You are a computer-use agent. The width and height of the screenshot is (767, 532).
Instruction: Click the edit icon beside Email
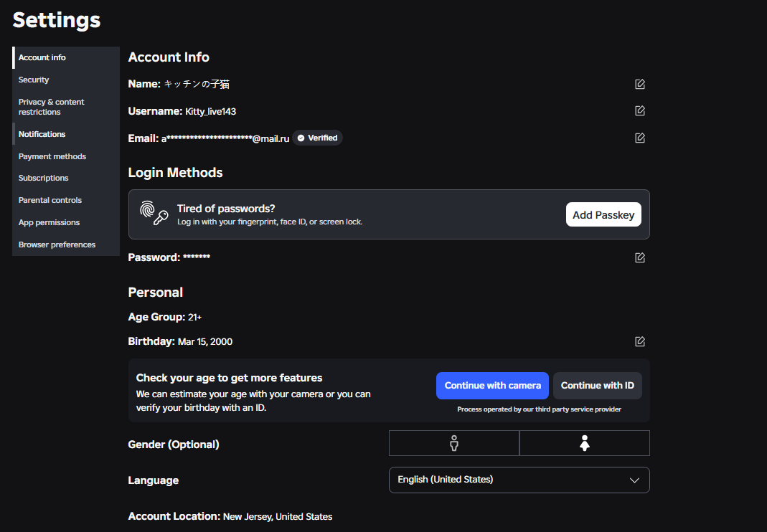(640, 138)
